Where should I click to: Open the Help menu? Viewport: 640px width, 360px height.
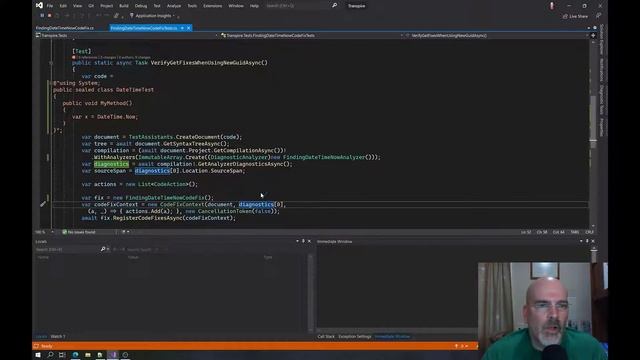(254, 6)
